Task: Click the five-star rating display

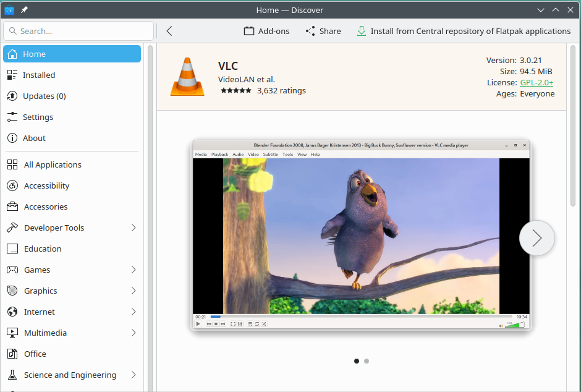Action: click(x=236, y=90)
